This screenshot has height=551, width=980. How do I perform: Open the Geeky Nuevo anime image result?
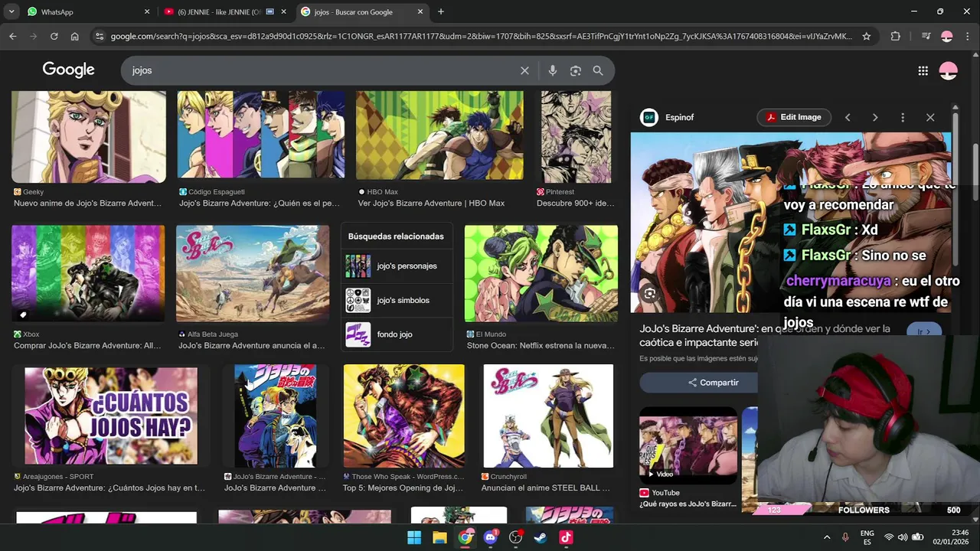89,137
